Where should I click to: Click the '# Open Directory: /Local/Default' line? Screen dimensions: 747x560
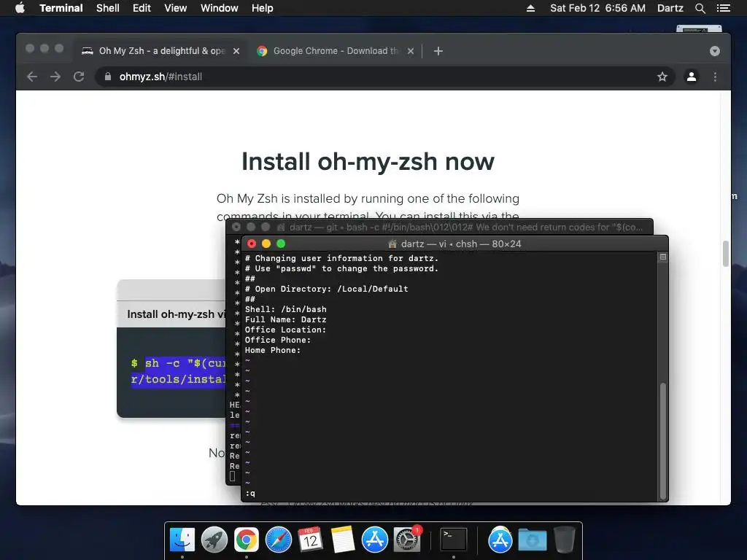tap(326, 289)
